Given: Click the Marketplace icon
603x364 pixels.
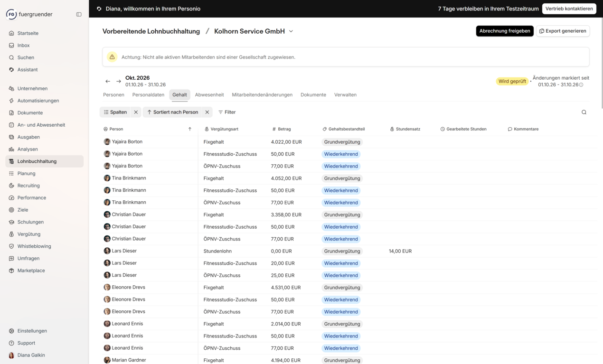Looking at the screenshot, I should point(11,271).
